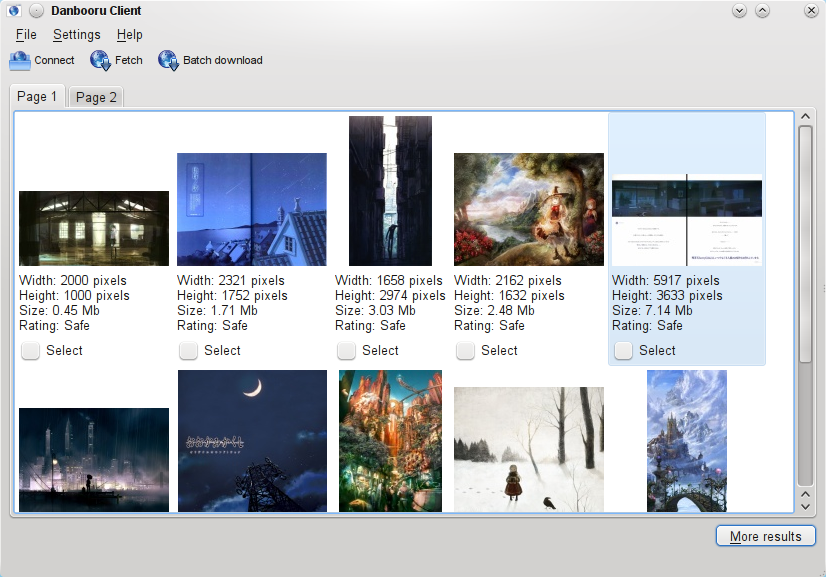Image resolution: width=826 pixels, height=577 pixels.
Task: Click the Fetch globe icon
Action: coord(100,61)
